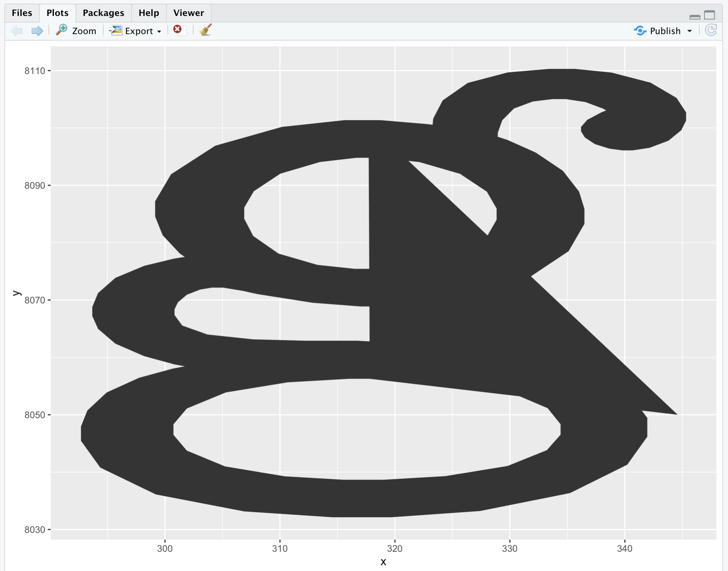This screenshot has width=728, height=571.
Task: Expand the Publish dropdown arrow
Action: (689, 31)
